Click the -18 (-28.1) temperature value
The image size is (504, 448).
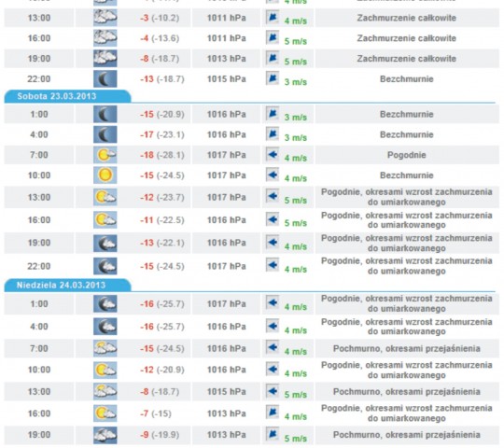[x=162, y=155]
